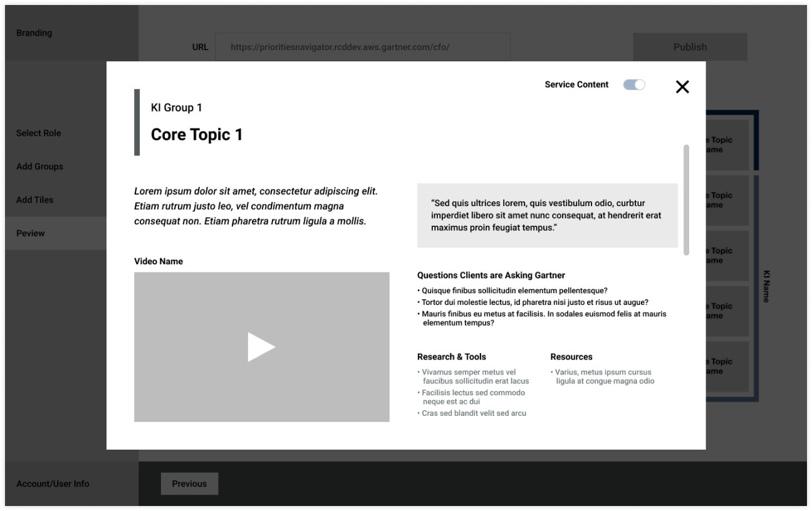Open Account/User Info in the sidebar
The height and width of the screenshot is (511, 812).
pos(53,483)
